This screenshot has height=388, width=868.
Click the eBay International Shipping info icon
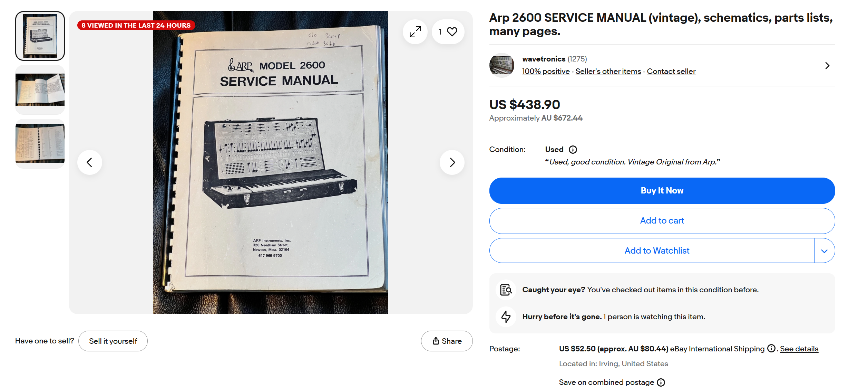tap(771, 349)
